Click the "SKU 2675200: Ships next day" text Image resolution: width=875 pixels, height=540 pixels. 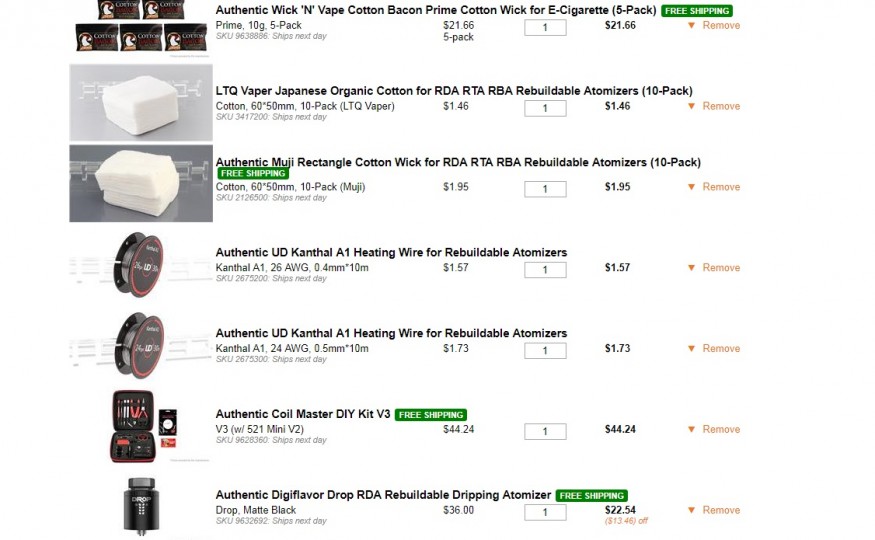click(271, 279)
